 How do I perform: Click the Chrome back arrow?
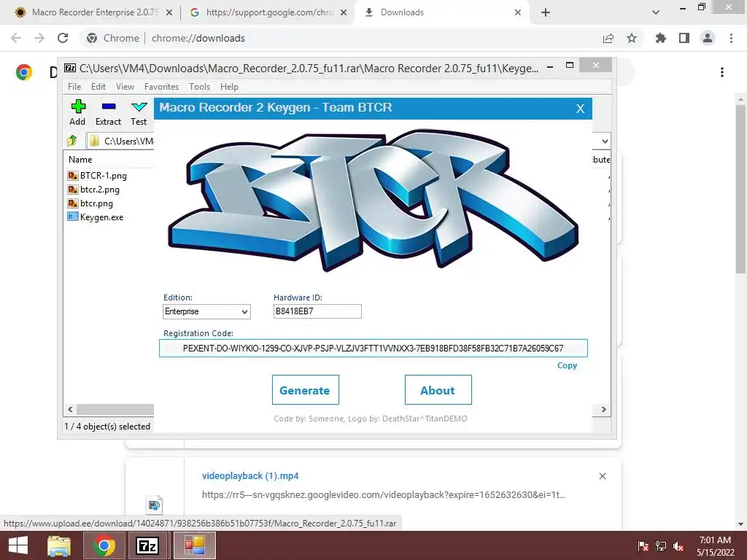pyautogui.click(x=16, y=38)
